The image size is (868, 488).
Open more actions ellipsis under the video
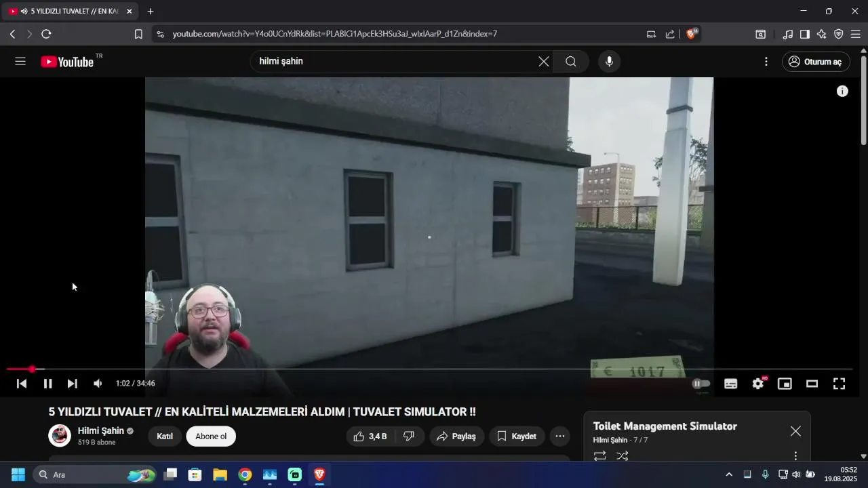click(560, 436)
